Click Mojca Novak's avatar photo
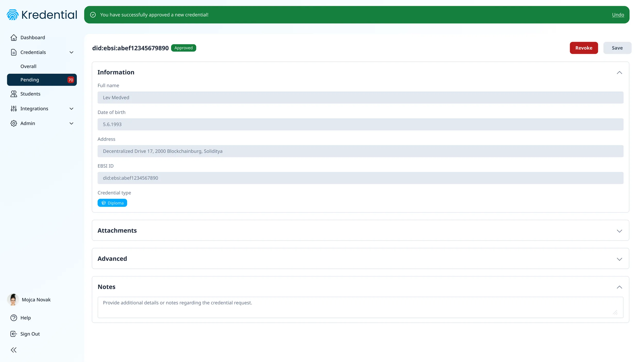644x362 pixels. [13, 300]
